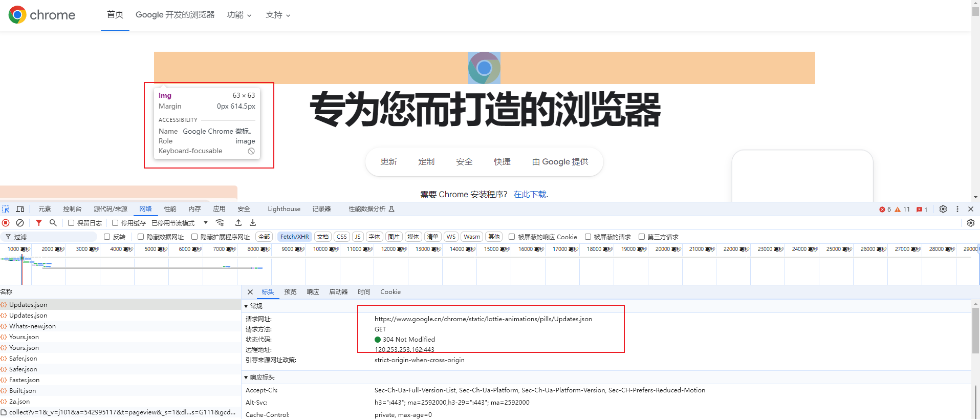
Task: Click the red errors count badge
Action: tap(885, 209)
